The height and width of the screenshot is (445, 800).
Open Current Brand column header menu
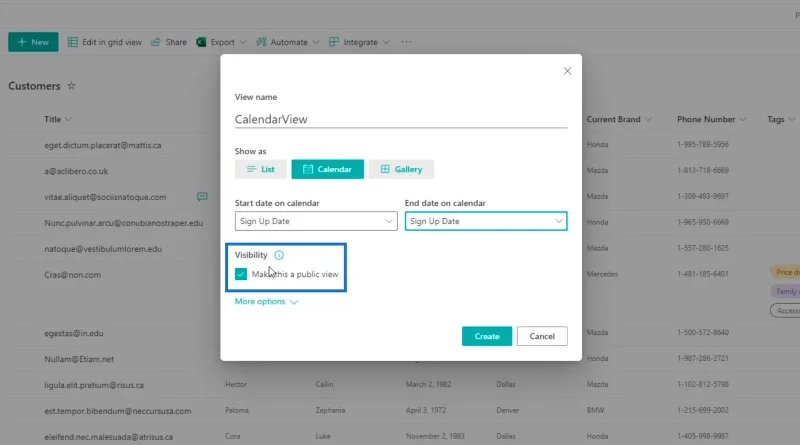click(x=618, y=119)
